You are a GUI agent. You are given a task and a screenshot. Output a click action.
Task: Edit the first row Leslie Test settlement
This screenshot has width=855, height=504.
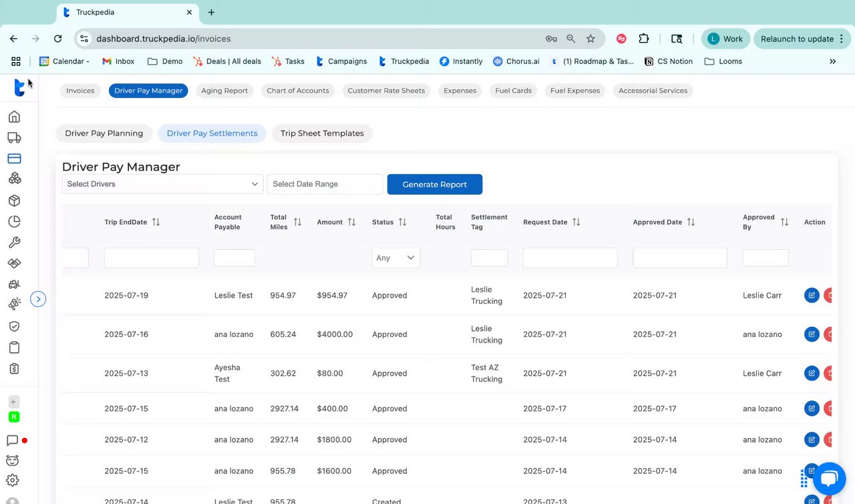tap(812, 295)
